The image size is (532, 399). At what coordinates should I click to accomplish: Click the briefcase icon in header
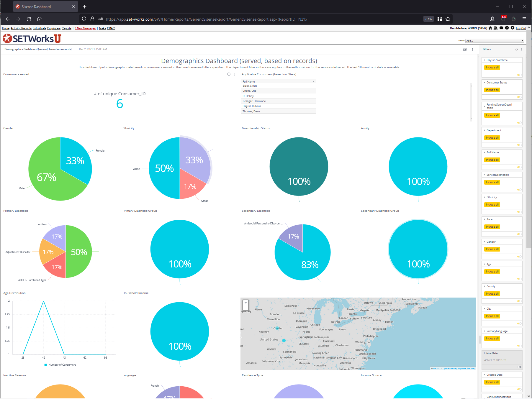pos(501,28)
